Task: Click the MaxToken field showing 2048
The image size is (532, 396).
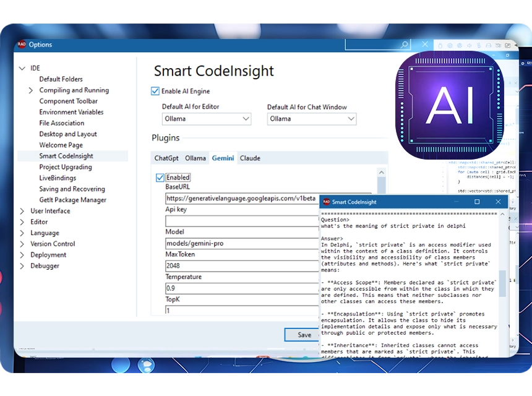Action: pyautogui.click(x=242, y=265)
